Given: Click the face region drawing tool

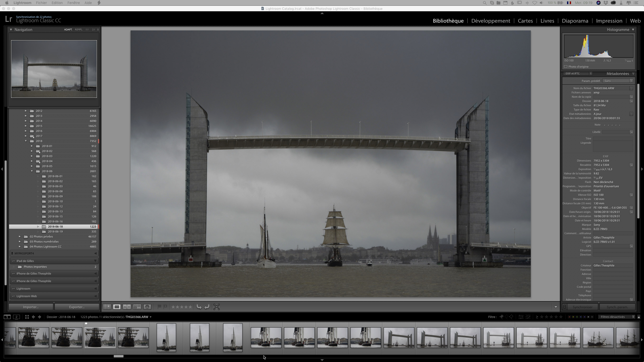Looking at the screenshot, I should pyautogui.click(x=217, y=307).
